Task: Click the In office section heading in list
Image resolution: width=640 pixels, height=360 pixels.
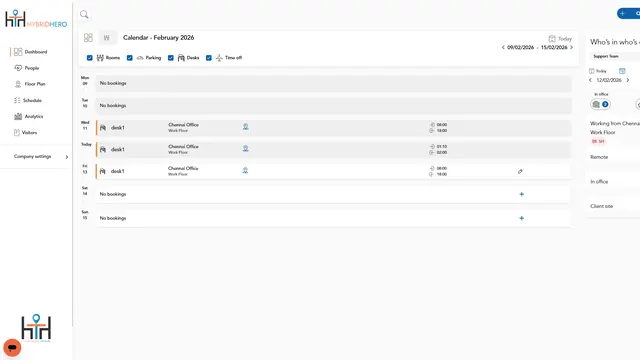Action: coord(599,182)
